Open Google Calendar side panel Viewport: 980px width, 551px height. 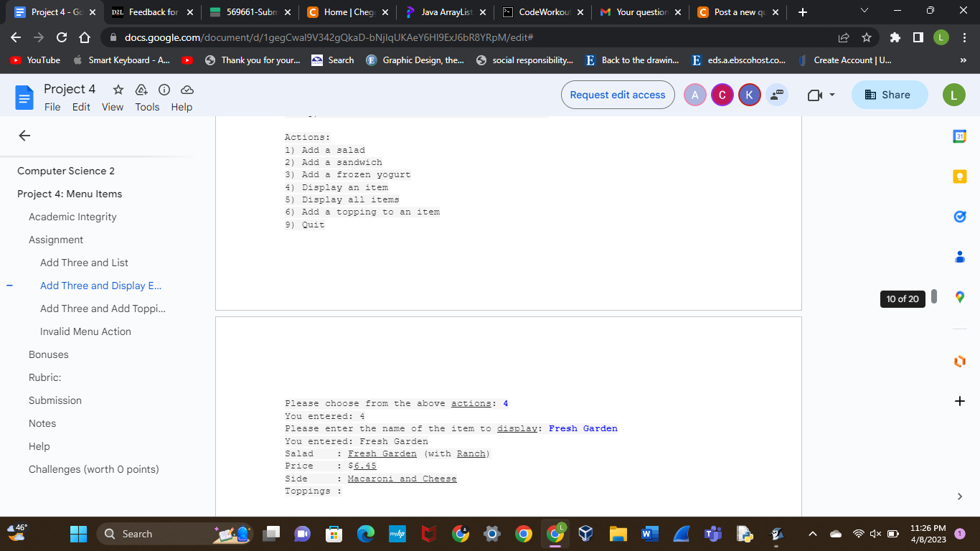[x=960, y=136]
